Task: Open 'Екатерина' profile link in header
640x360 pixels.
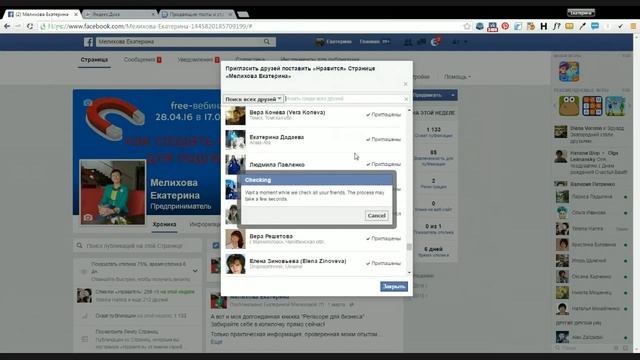Action: tap(334, 42)
